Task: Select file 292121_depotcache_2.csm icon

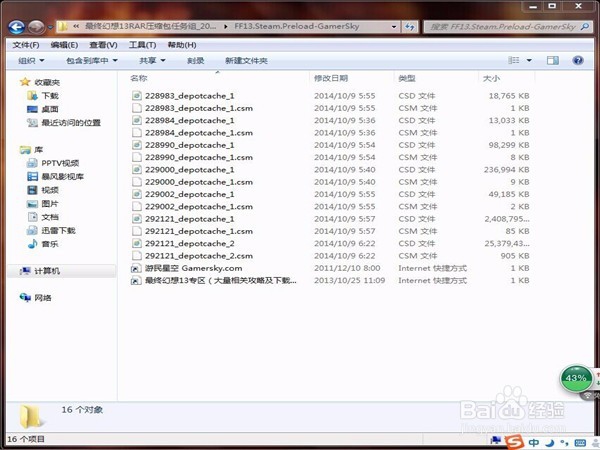Action: click(x=137, y=256)
